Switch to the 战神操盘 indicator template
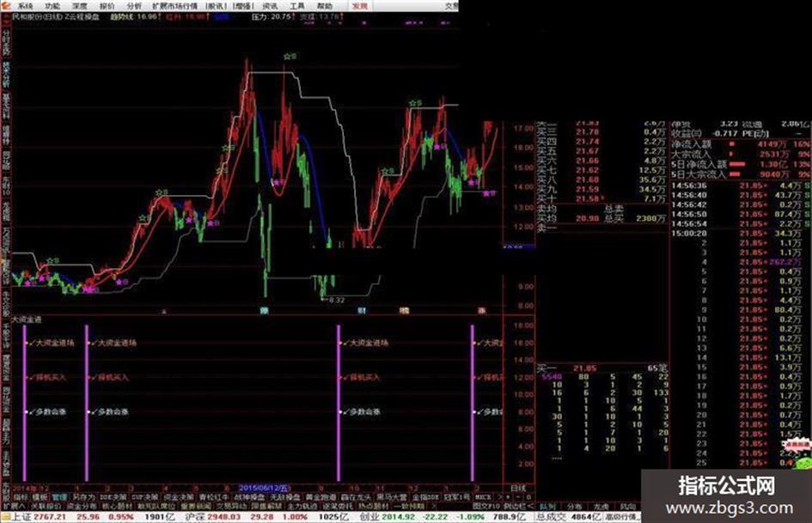This screenshot has width=812, height=523. pos(249,496)
